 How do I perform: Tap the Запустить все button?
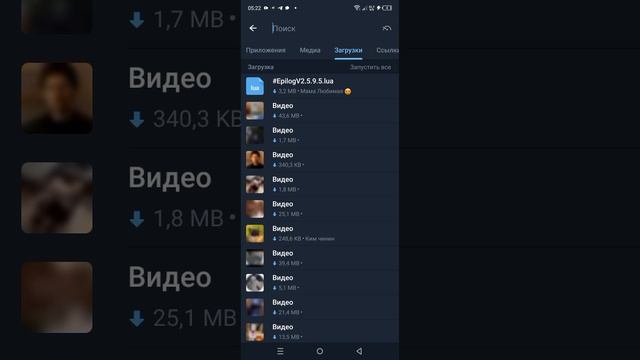[370, 67]
